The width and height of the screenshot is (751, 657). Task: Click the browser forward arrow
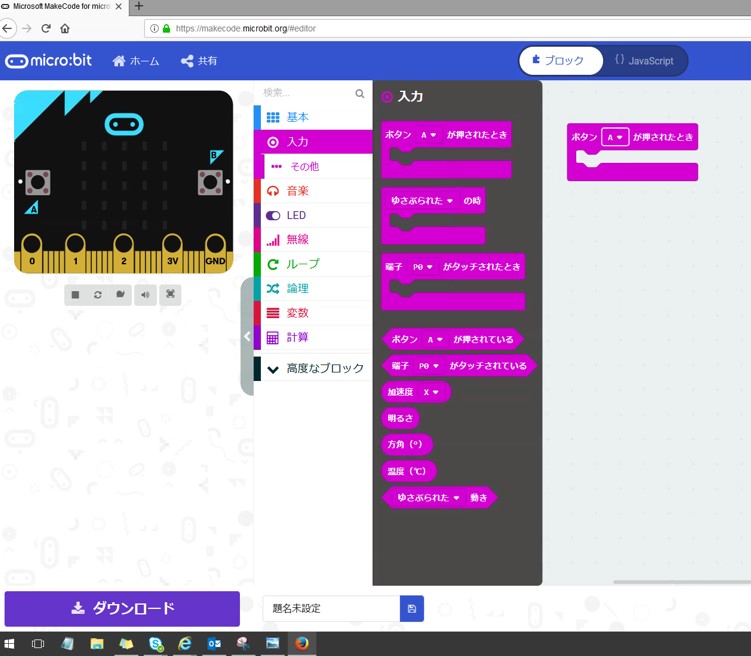[27, 29]
